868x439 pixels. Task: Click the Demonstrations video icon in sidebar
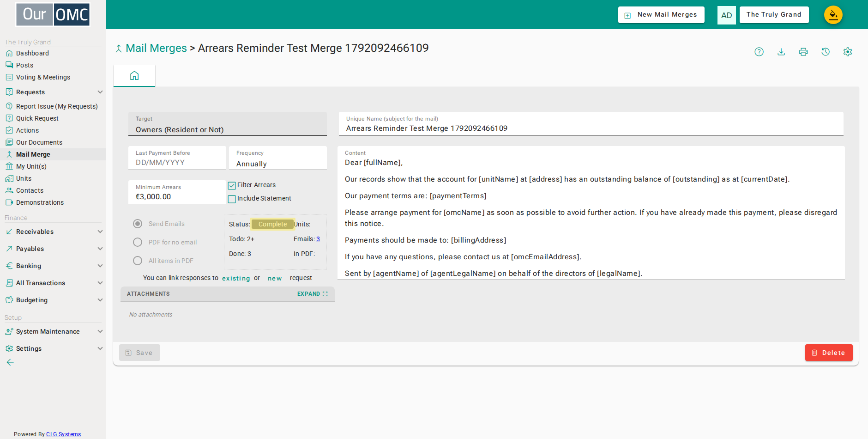[9, 202]
